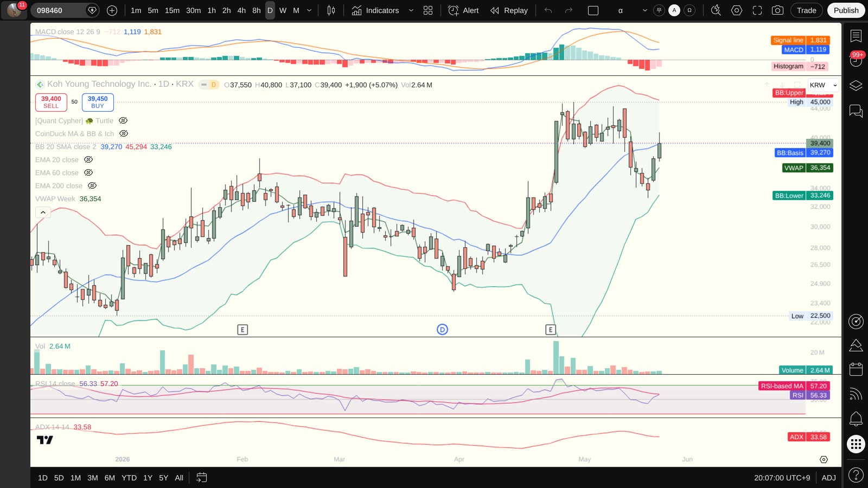Undo the last chart action
This screenshot has height=488, width=868.
[x=548, y=10]
